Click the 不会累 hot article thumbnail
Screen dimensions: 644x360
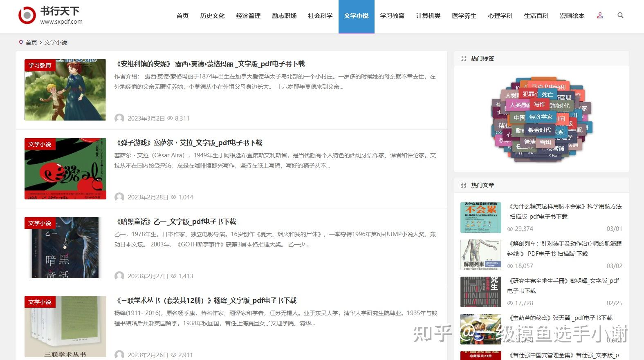(481, 217)
